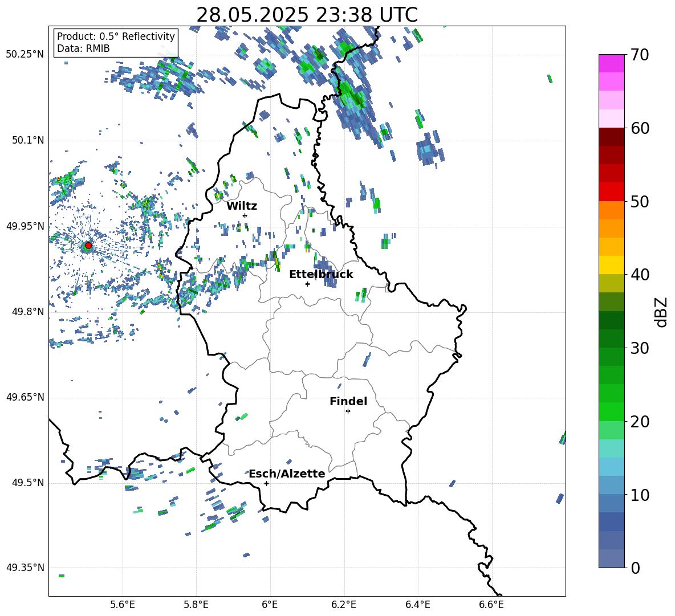Click the 49.65°N latitude label

click(25, 397)
